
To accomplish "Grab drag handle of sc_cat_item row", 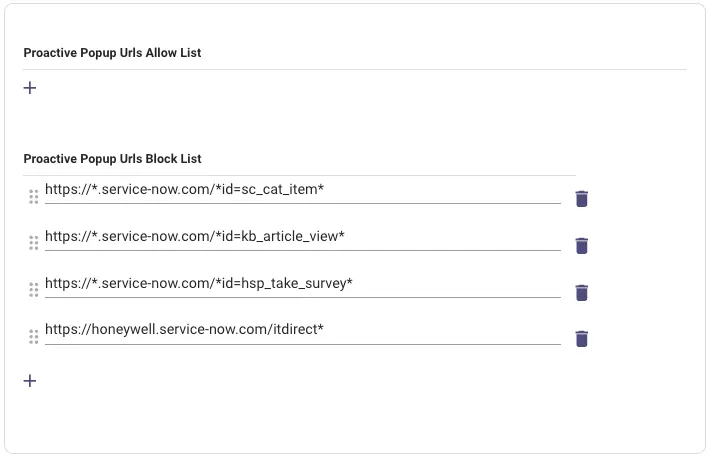I will tap(33, 197).
